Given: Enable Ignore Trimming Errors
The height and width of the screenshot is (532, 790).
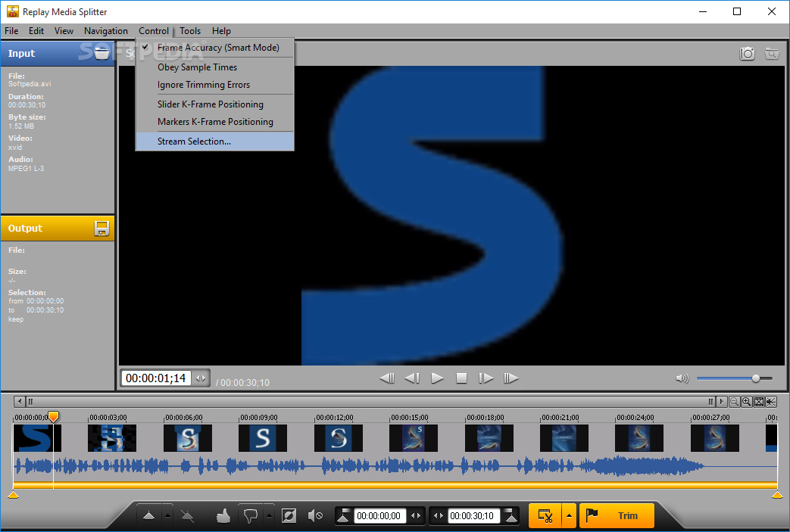Looking at the screenshot, I should point(215,85).
